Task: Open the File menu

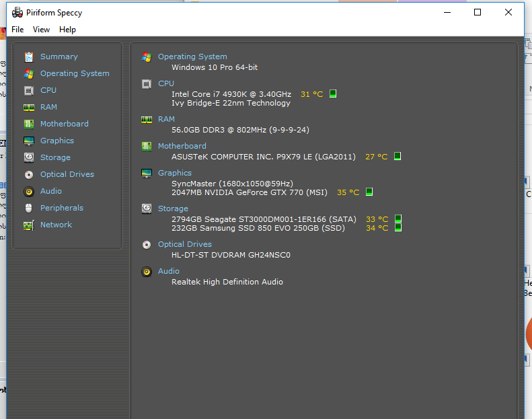Action: [17, 30]
